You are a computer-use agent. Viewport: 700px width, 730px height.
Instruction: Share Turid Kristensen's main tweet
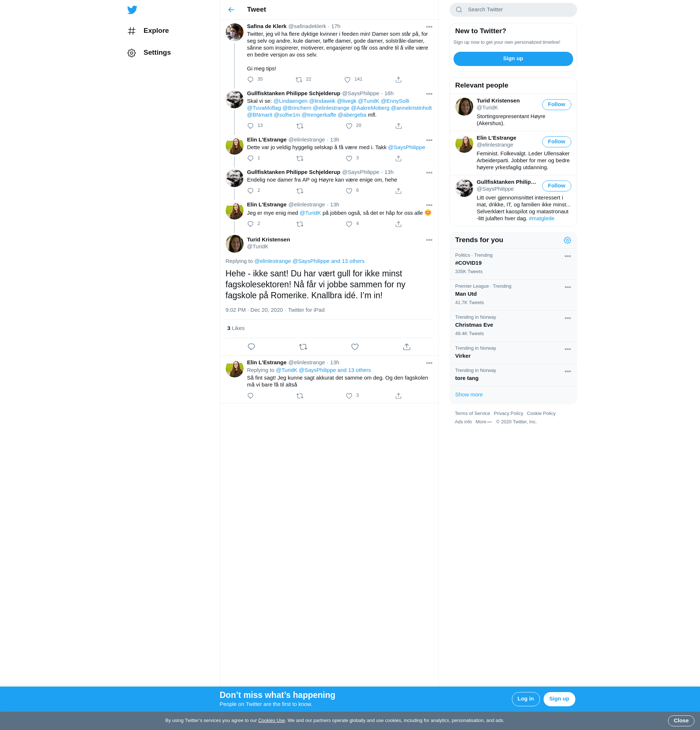tap(407, 347)
